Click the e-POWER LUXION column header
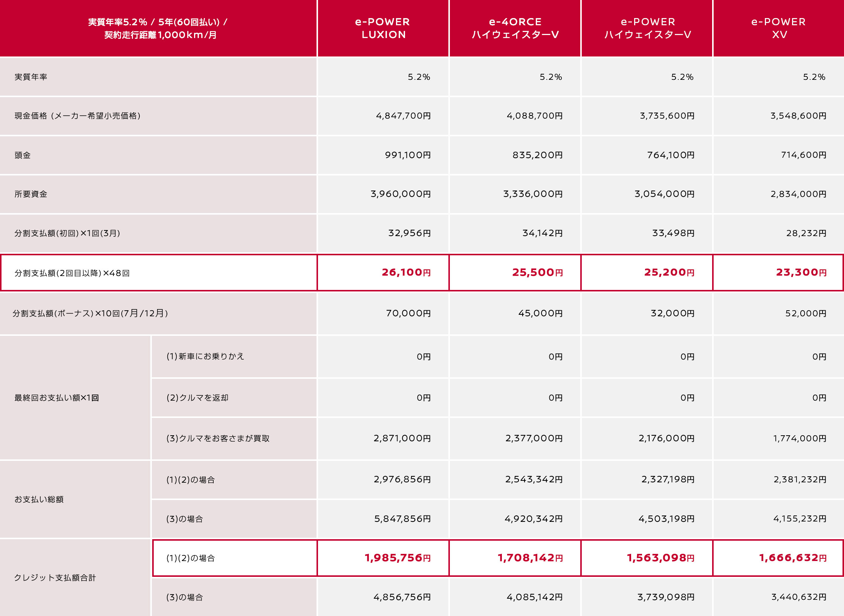844x616 pixels. [383, 28]
